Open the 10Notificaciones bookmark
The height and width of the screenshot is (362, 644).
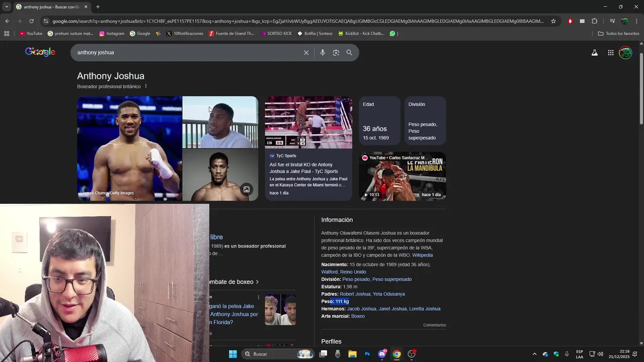click(x=185, y=34)
